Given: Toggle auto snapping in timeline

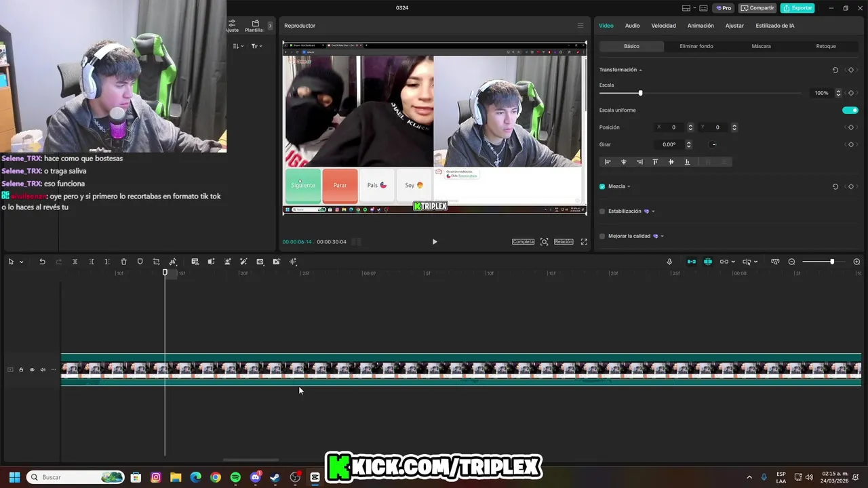Looking at the screenshot, I should (707, 262).
